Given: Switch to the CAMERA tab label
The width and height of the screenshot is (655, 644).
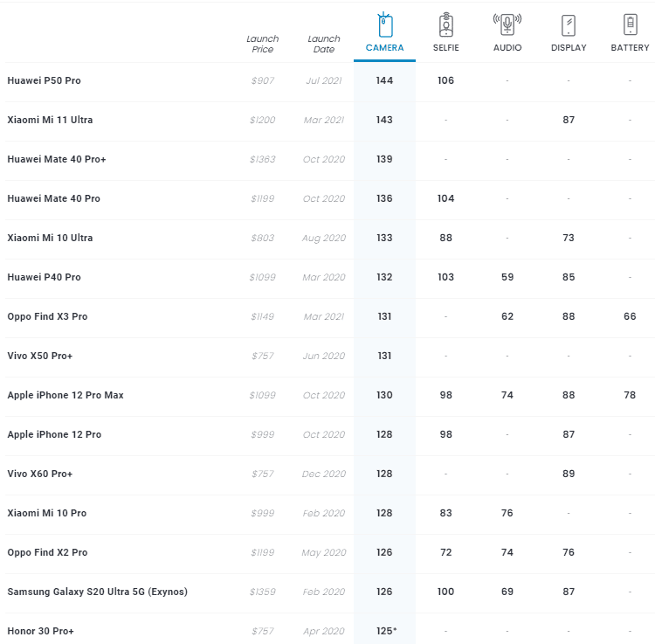Looking at the screenshot, I should point(384,48).
